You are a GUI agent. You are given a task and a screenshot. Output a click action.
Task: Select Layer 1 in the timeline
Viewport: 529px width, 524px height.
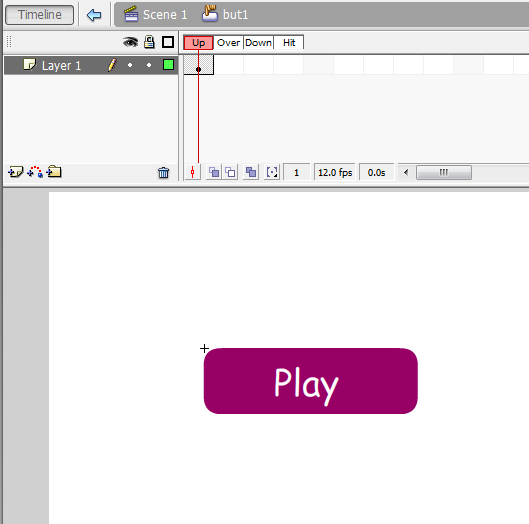pos(91,65)
